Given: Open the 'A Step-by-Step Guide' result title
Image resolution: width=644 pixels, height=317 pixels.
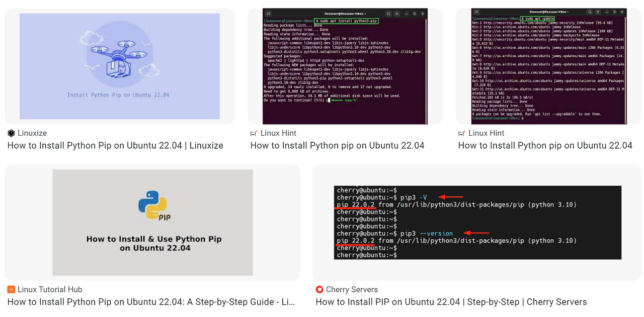Looking at the screenshot, I should click(151, 302).
